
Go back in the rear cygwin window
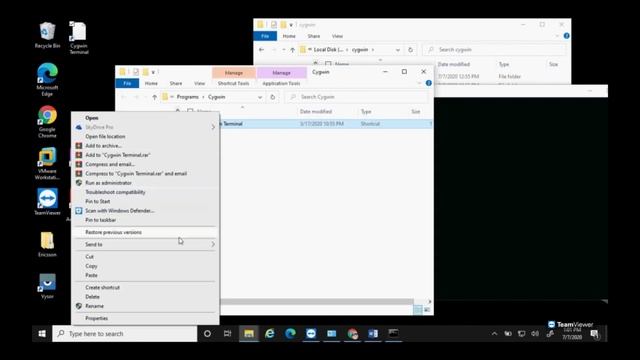(261, 50)
